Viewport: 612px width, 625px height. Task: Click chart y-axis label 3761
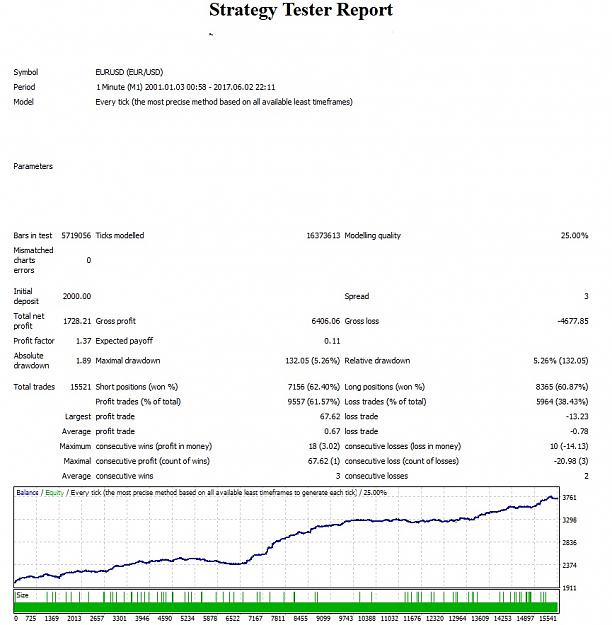click(x=569, y=497)
